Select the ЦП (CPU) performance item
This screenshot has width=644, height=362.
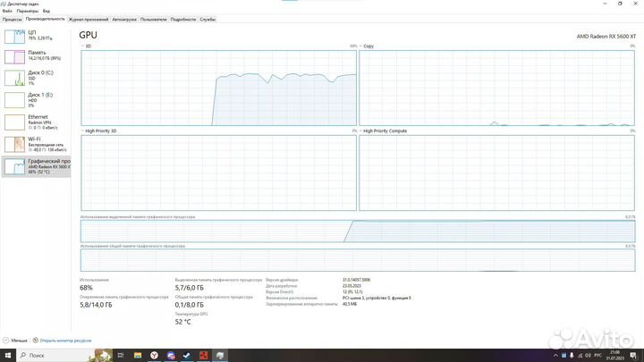36,36
